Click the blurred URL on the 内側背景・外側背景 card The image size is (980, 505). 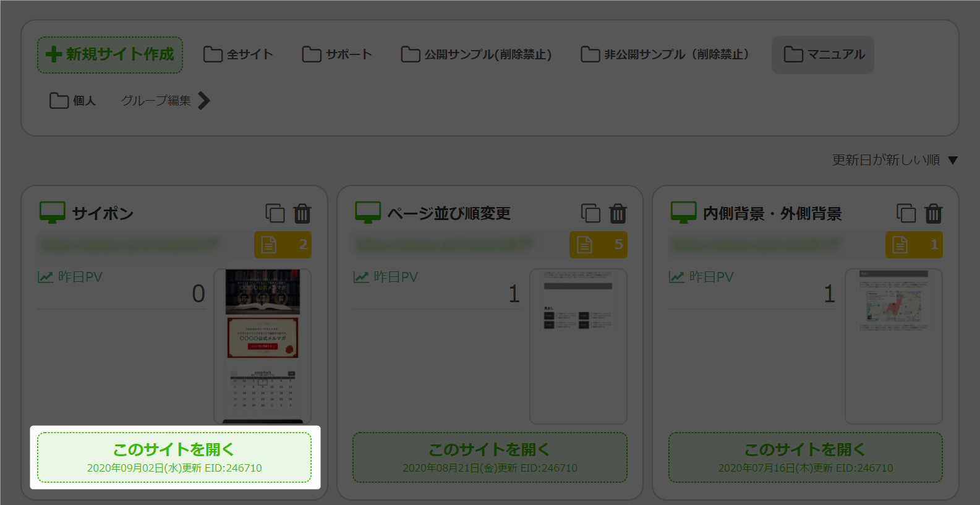point(756,245)
